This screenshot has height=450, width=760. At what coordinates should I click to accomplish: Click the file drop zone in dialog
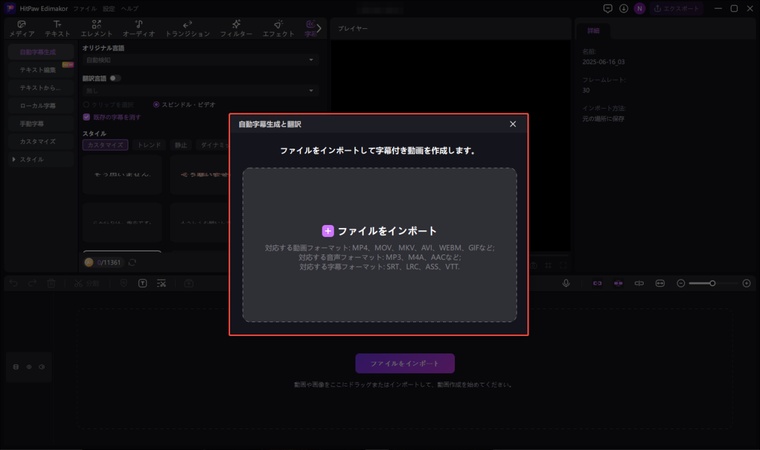[380, 245]
